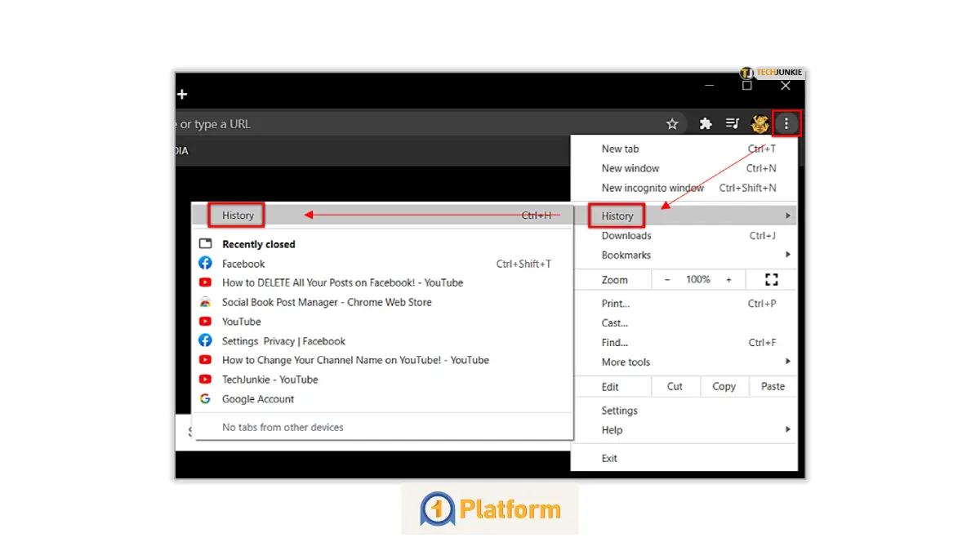The width and height of the screenshot is (980, 551).
Task: Click the new tab plus icon
Action: 182,95
